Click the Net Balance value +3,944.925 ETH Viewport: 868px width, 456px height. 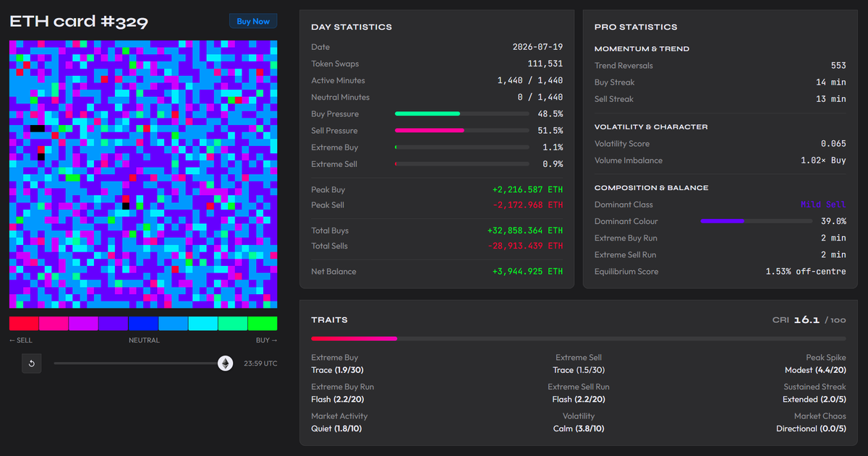click(x=527, y=272)
